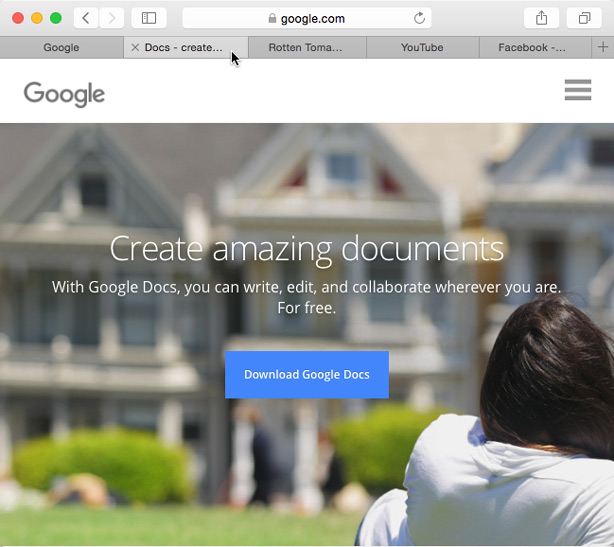Enter full screen with the green button
The height and width of the screenshot is (547, 614).
pos(56,18)
